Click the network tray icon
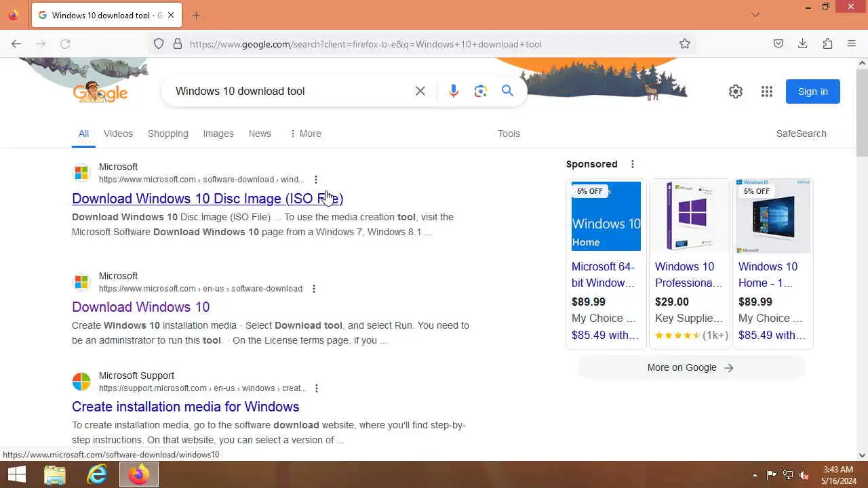The width and height of the screenshot is (868, 488). [788, 475]
